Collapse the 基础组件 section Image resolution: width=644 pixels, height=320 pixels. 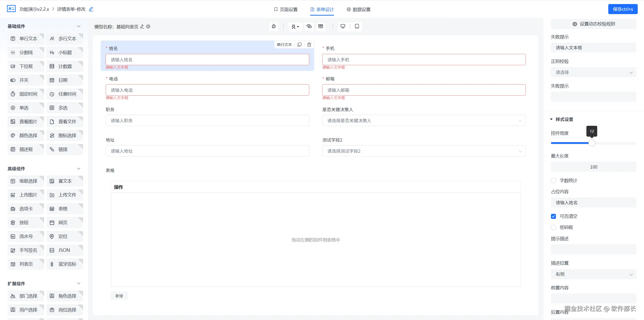point(78,26)
